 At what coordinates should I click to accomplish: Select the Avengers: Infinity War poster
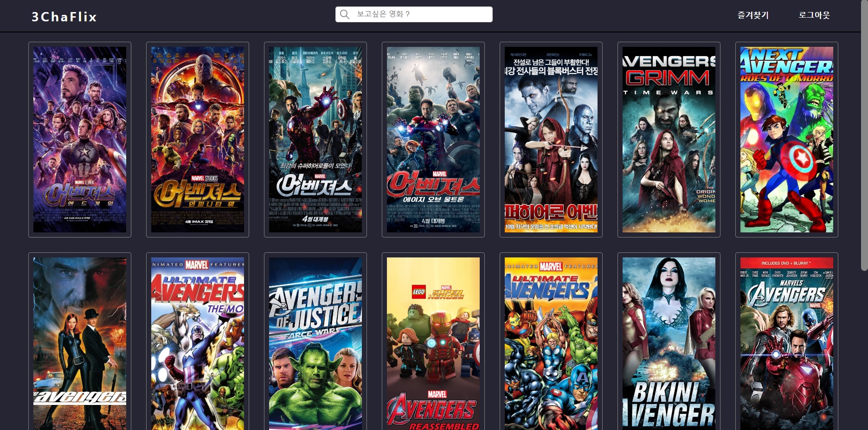click(x=198, y=141)
